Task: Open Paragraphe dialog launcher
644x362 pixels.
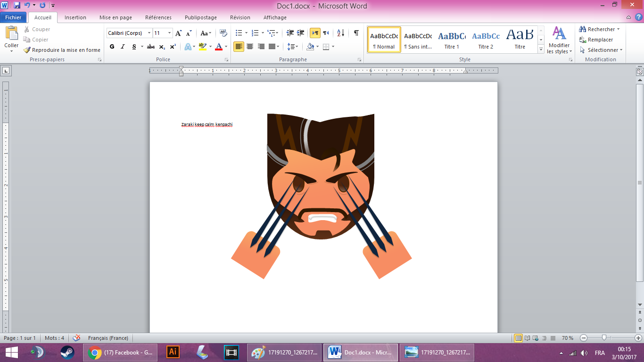Action: pos(360,60)
